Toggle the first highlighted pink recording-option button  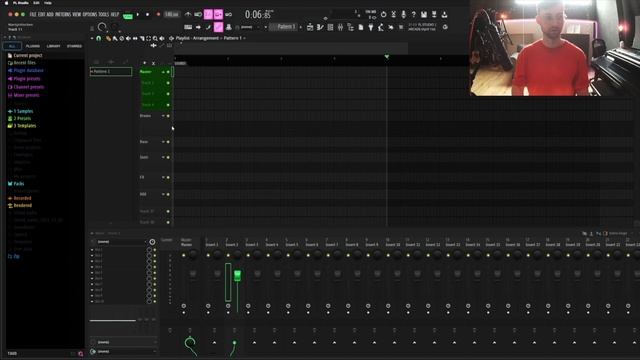(208, 15)
